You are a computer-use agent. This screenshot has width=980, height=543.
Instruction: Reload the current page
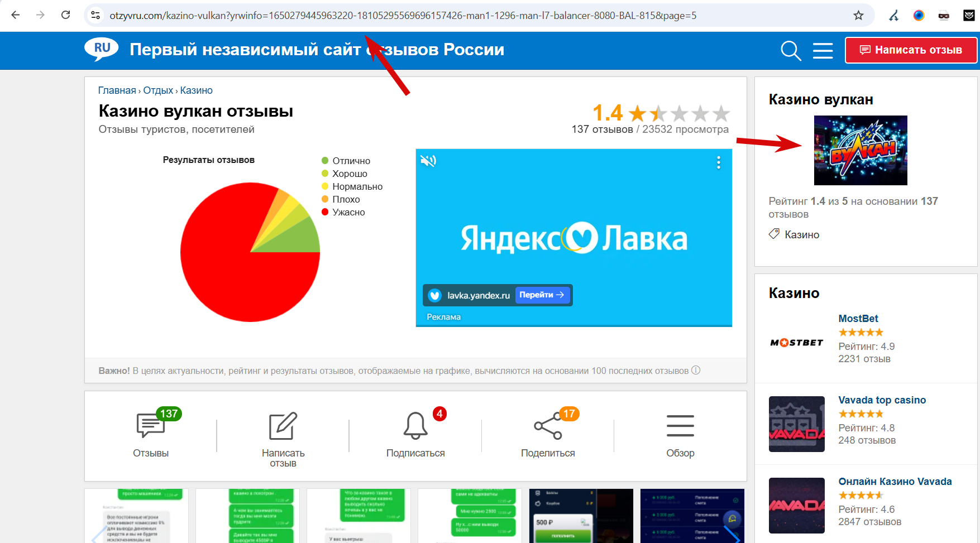point(65,15)
